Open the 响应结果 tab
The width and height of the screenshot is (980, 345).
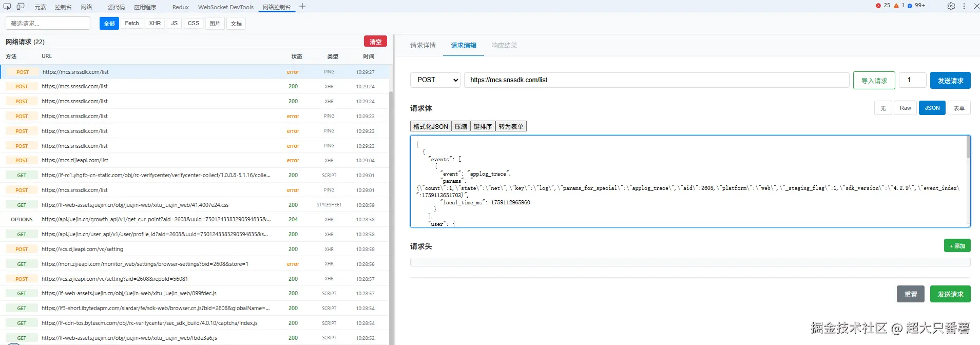[504, 46]
